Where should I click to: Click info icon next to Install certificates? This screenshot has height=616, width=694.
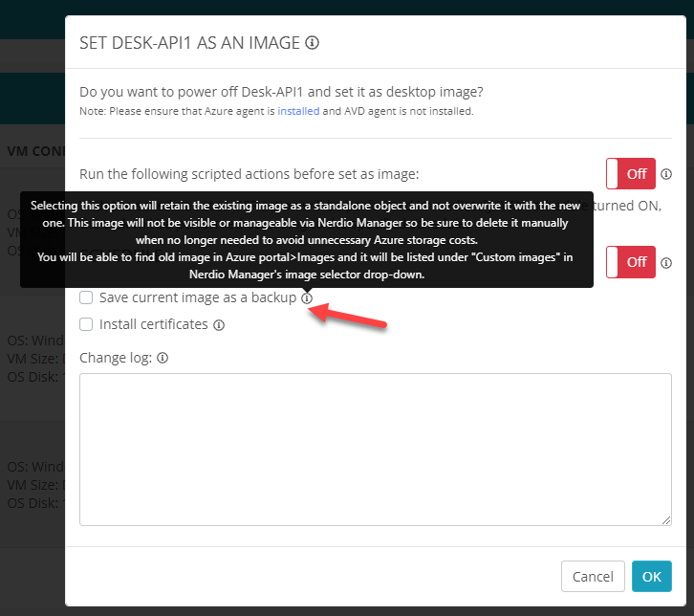[x=219, y=325]
